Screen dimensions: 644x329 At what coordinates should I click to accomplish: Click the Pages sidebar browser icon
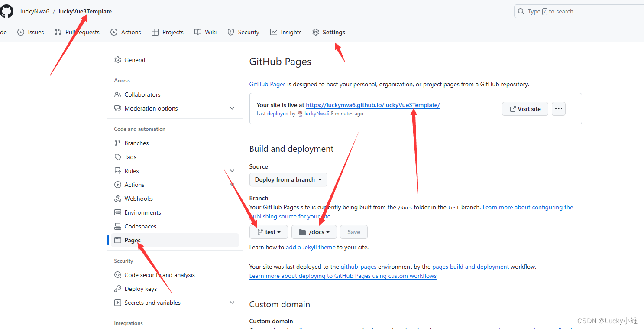click(118, 240)
